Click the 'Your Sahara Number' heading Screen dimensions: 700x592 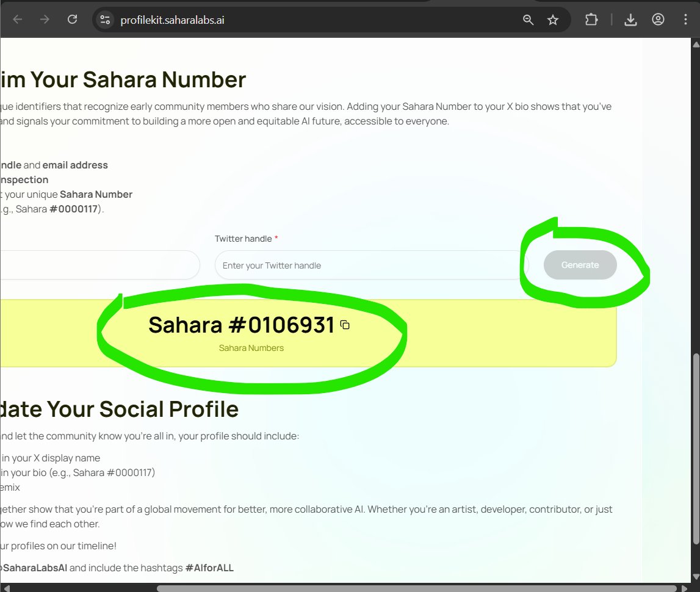click(x=138, y=80)
